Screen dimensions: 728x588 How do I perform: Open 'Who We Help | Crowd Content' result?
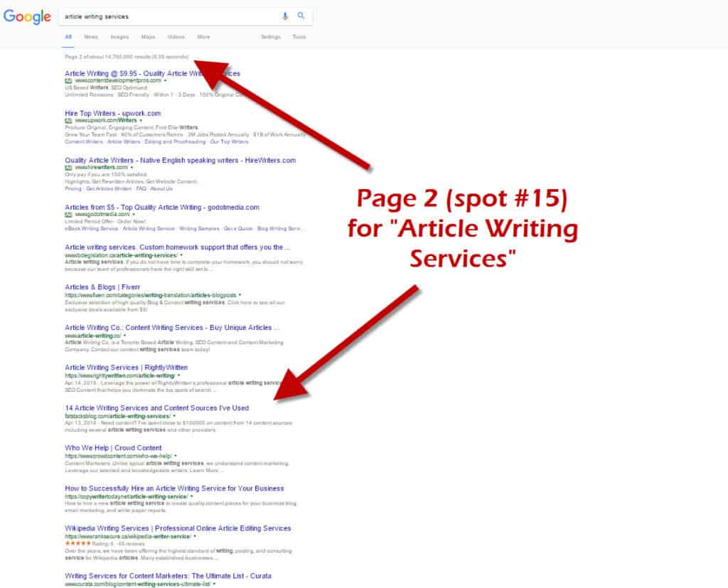click(113, 448)
